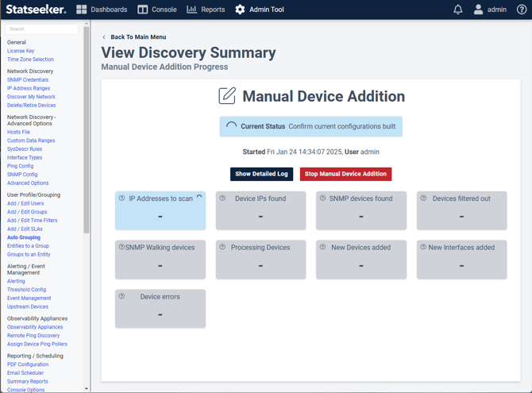Open the Console menu
Viewport: 532px width, 393px height.
pos(157,10)
